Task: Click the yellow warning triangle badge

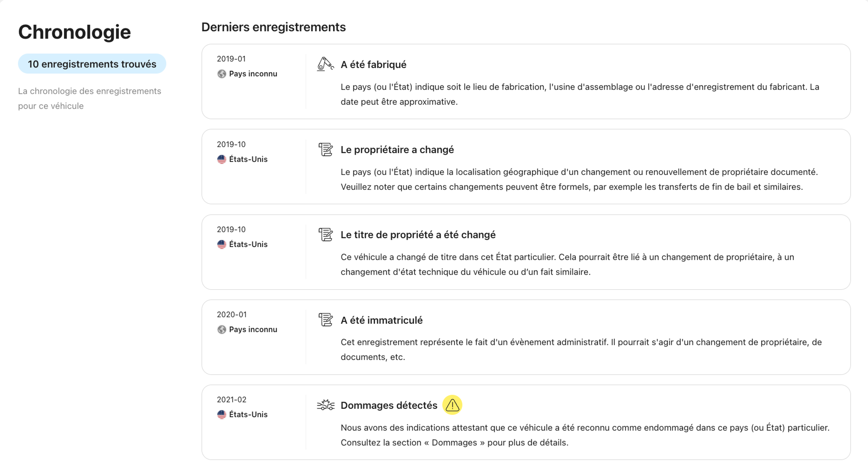Action: (x=452, y=405)
